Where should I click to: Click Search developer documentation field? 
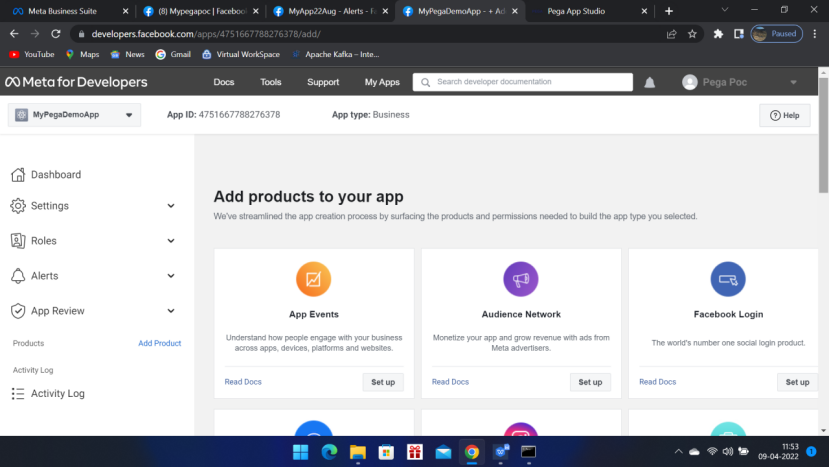[522, 82]
